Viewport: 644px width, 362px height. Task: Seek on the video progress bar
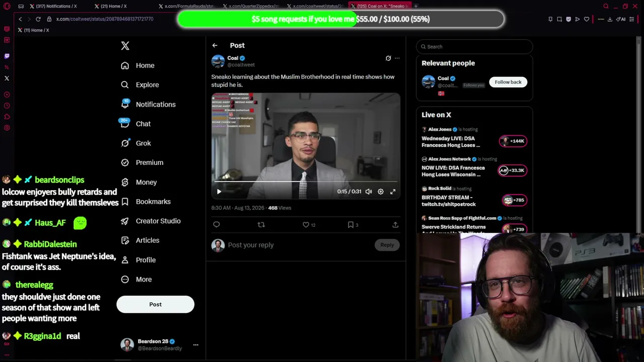[306, 182]
